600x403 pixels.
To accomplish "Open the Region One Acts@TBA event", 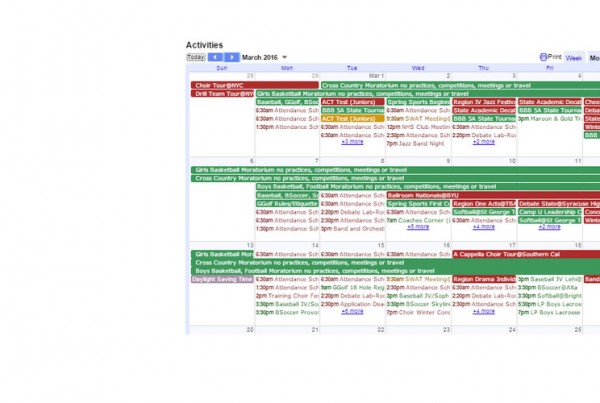I will click(484, 204).
